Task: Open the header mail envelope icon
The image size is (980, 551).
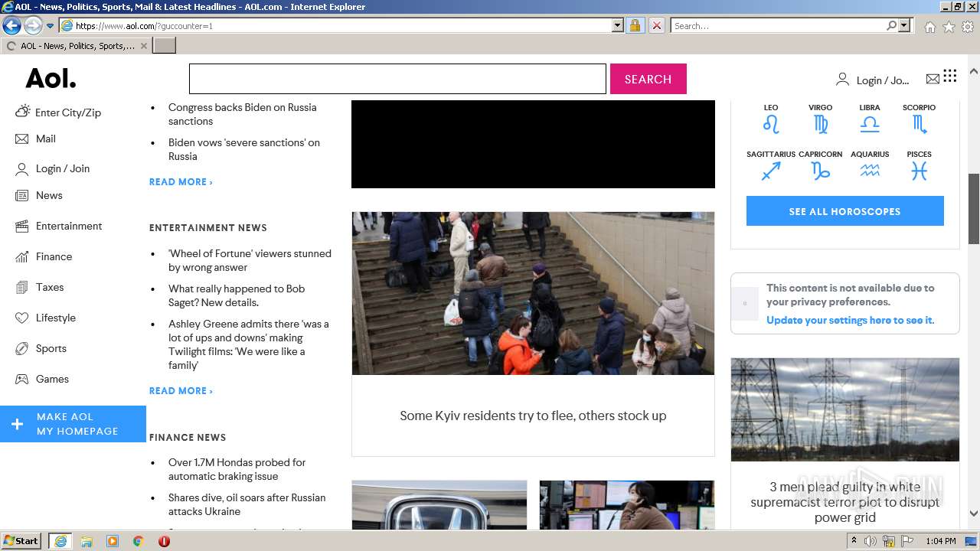Action: coord(933,79)
